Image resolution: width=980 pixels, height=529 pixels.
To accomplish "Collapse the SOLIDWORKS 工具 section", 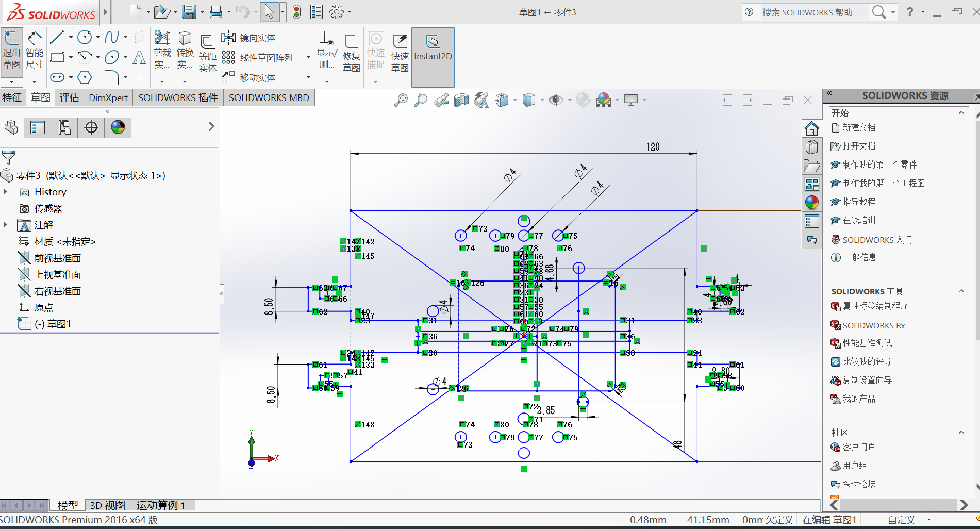I will tap(961, 291).
